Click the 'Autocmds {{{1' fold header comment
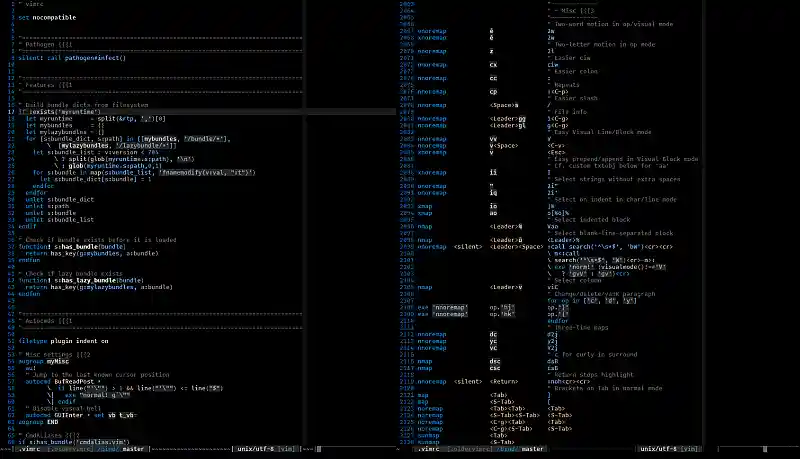 coord(46,321)
